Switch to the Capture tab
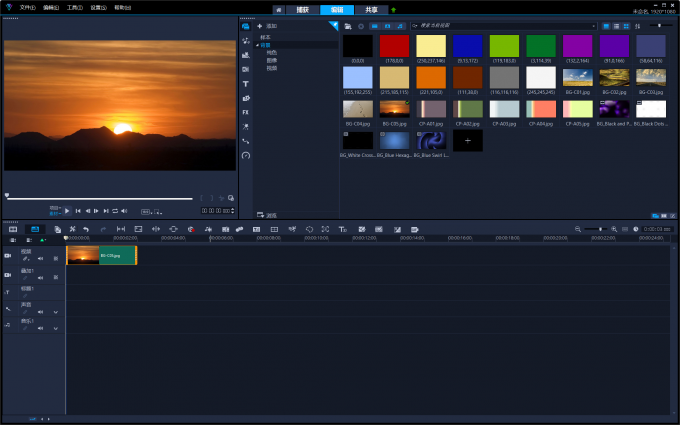680x425 pixels. tap(302, 10)
